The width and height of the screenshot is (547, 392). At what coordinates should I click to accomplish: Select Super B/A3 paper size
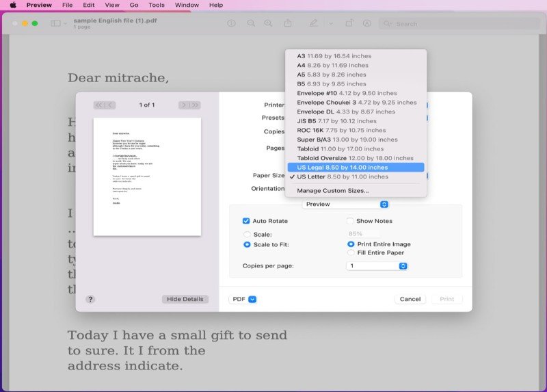click(x=356, y=140)
